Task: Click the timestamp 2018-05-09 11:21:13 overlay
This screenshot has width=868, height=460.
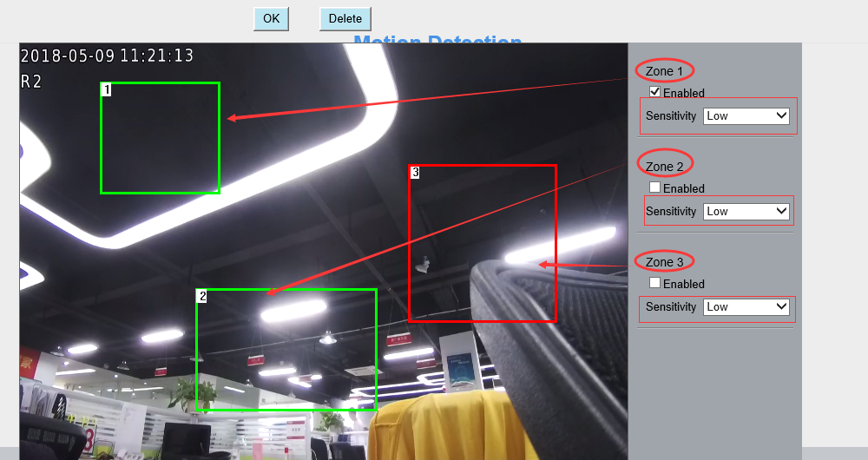Action: (107, 56)
